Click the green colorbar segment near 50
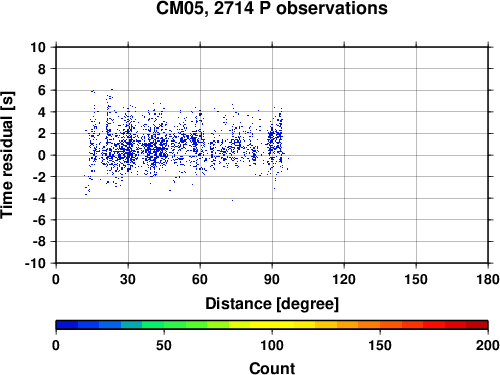Viewport: 500px width, 375px height. (164, 325)
